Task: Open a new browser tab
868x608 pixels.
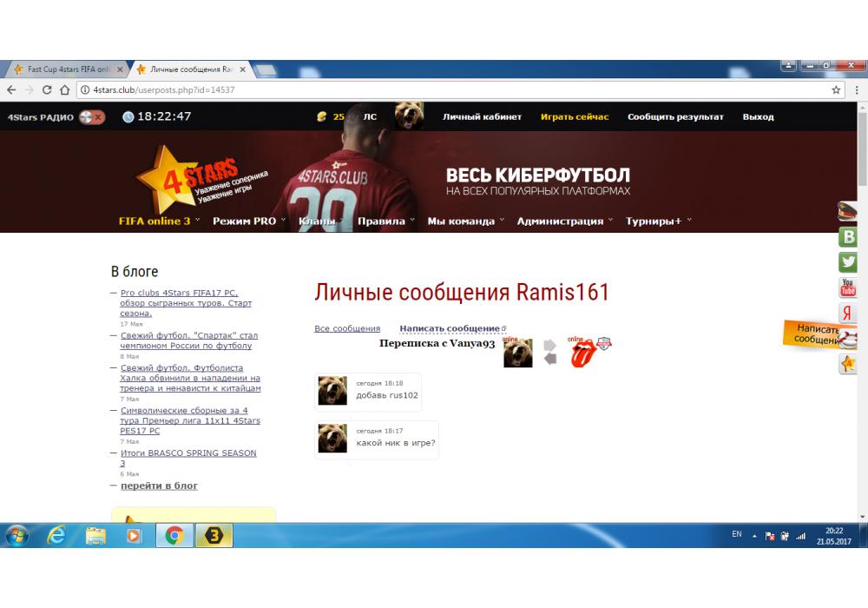Action: pos(266,70)
